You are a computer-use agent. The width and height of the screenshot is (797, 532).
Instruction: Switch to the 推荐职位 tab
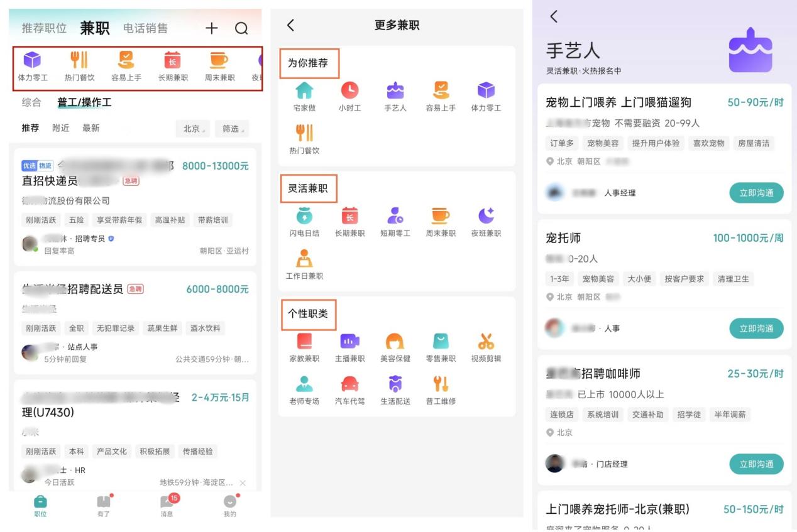click(x=44, y=28)
